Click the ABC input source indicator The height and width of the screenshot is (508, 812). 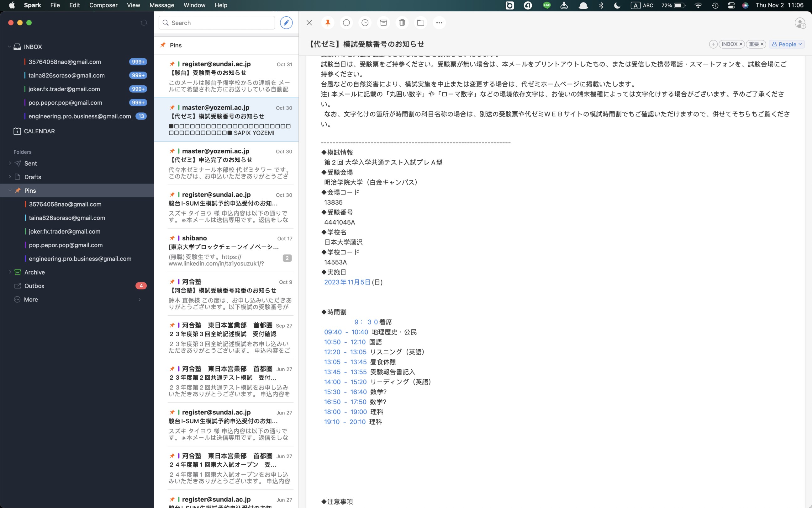642,5
